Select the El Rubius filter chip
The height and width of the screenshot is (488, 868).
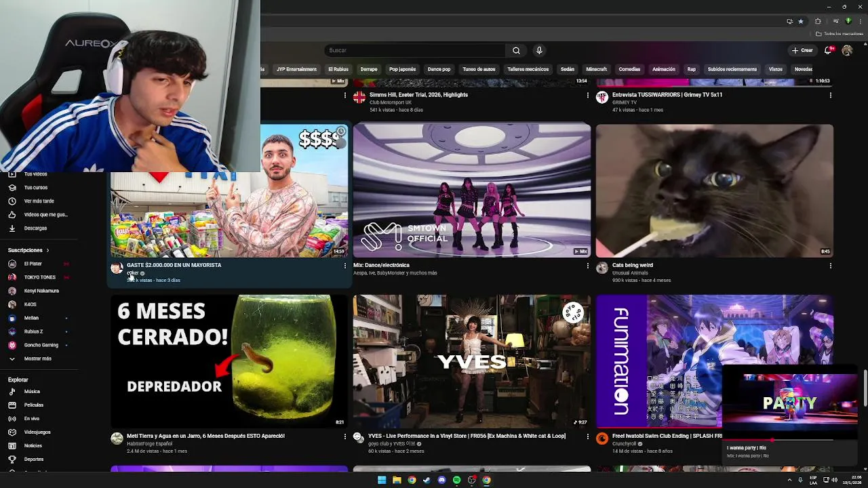[x=338, y=69]
